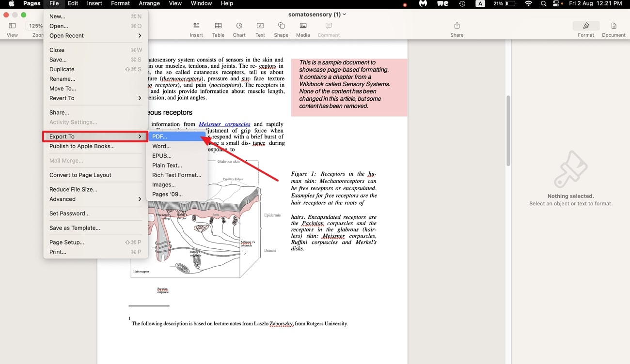The image size is (630, 364).
Task: Open the Format menu in menu bar
Action: [120, 3]
